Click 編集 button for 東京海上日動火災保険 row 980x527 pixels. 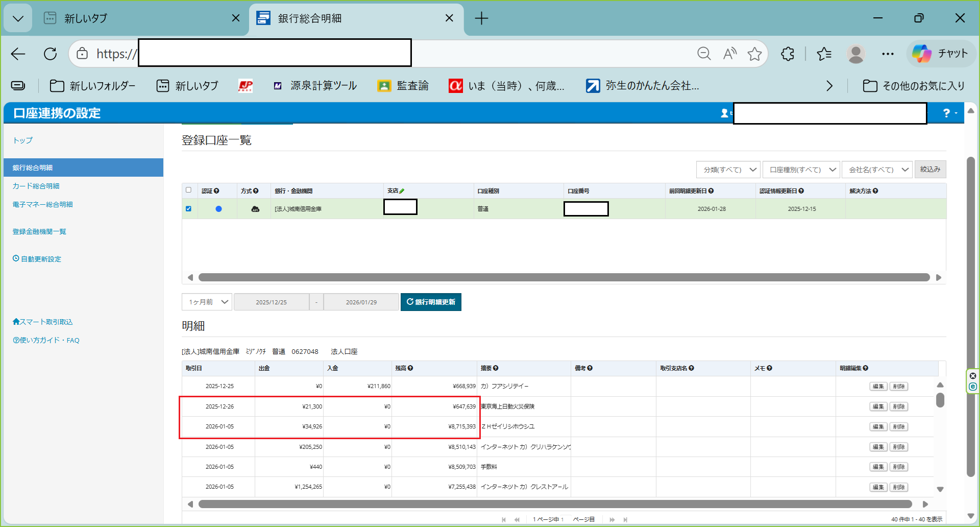[x=878, y=406]
